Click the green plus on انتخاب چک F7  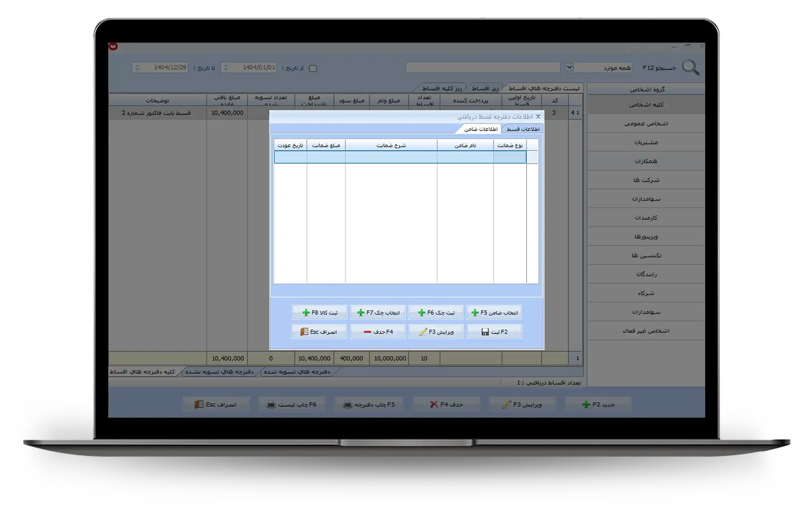pos(361,312)
